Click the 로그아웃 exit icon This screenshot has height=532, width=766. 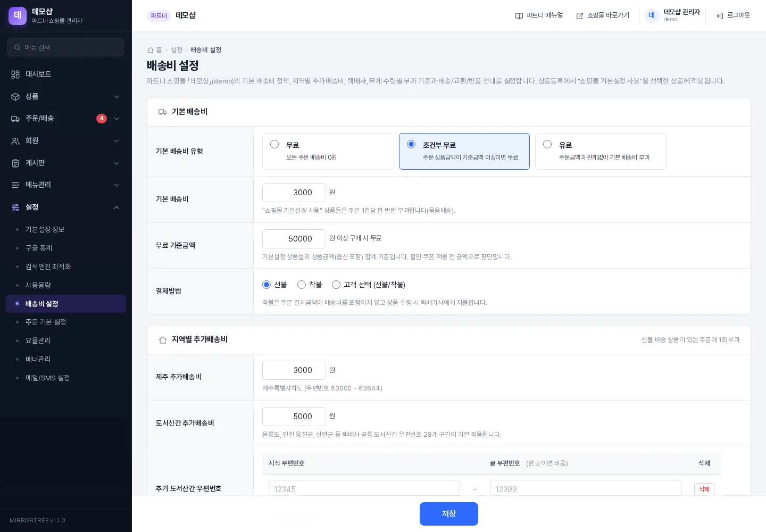click(x=720, y=16)
